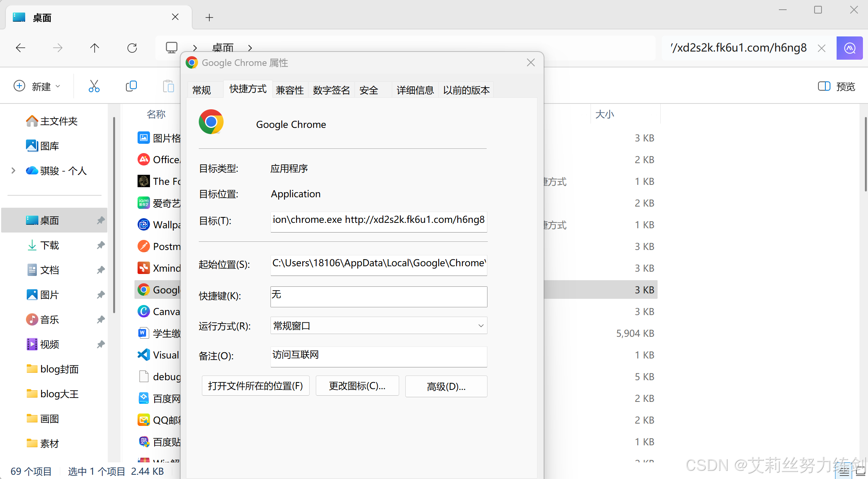The height and width of the screenshot is (479, 868).
Task: Unpin 下载 from quick access
Action: pos(101,245)
